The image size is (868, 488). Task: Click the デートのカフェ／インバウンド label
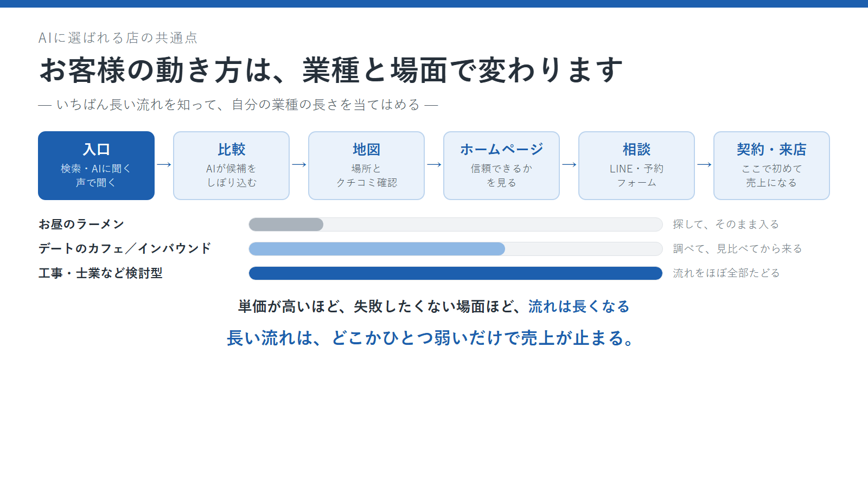125,248
